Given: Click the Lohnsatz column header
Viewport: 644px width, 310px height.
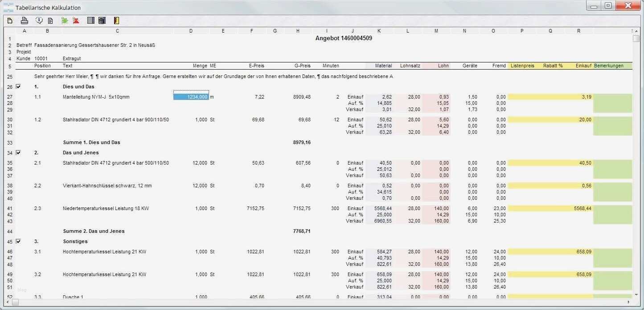Looking at the screenshot, I should pyautogui.click(x=410, y=66).
